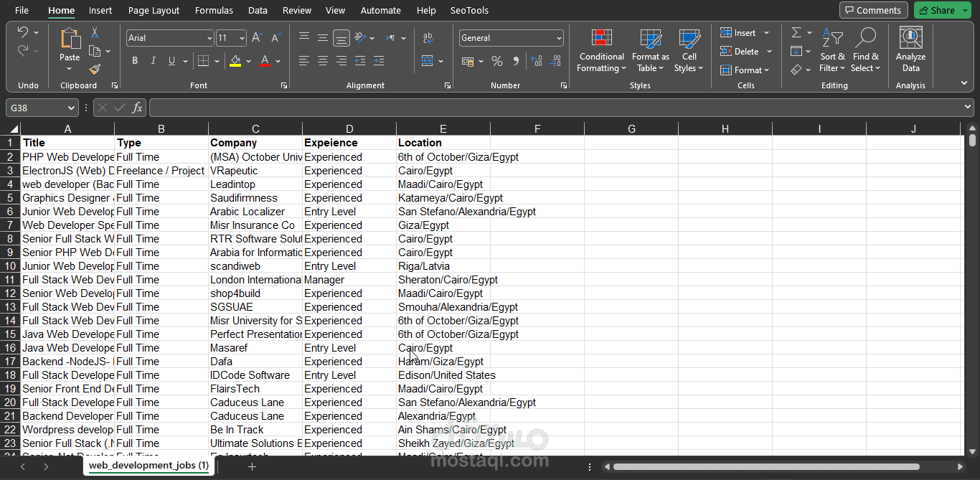Add a new sheet with plus button
The height and width of the screenshot is (480, 980).
(x=252, y=466)
